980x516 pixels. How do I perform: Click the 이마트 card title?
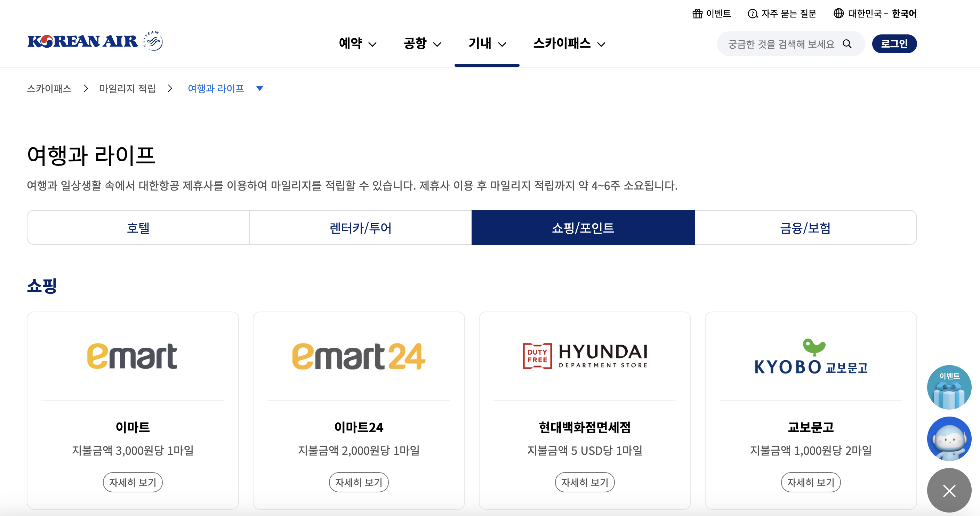tap(133, 427)
